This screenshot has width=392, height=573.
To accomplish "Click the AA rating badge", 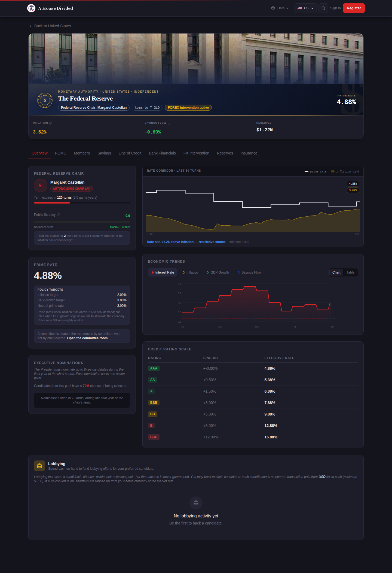I will 152,380.
